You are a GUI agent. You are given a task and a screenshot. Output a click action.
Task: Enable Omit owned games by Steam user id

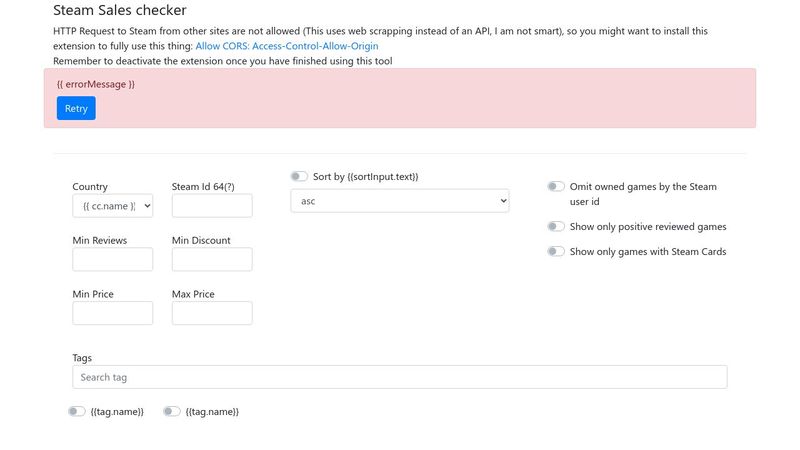pos(556,187)
